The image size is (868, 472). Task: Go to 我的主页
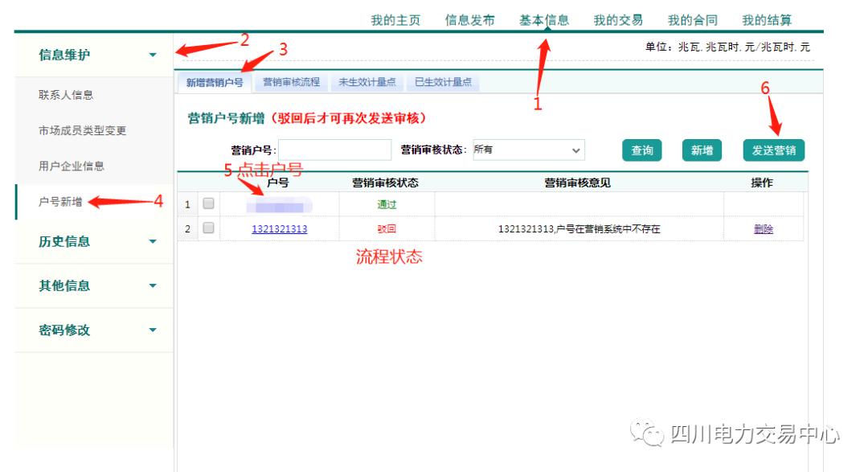tap(398, 20)
